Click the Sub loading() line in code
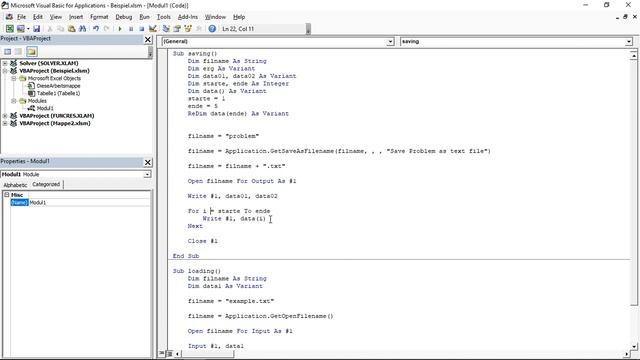640x360 pixels. 197,271
